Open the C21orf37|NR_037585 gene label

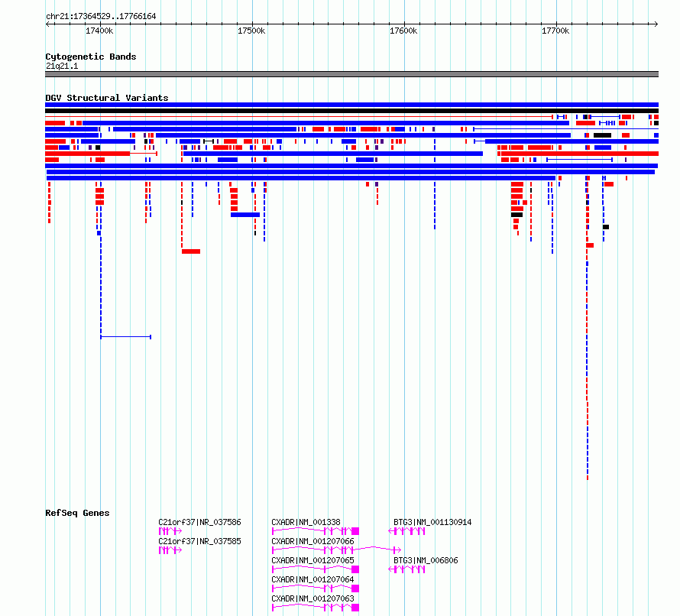199,541
